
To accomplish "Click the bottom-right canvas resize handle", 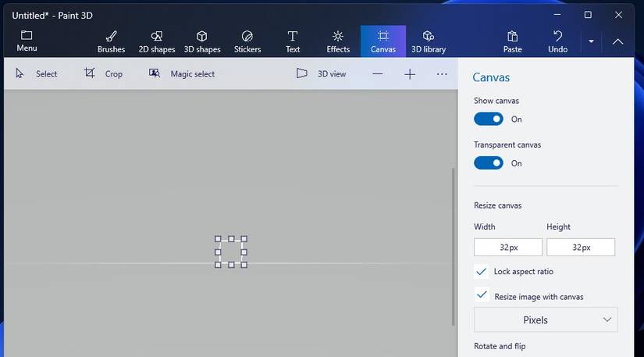I will pos(244,265).
